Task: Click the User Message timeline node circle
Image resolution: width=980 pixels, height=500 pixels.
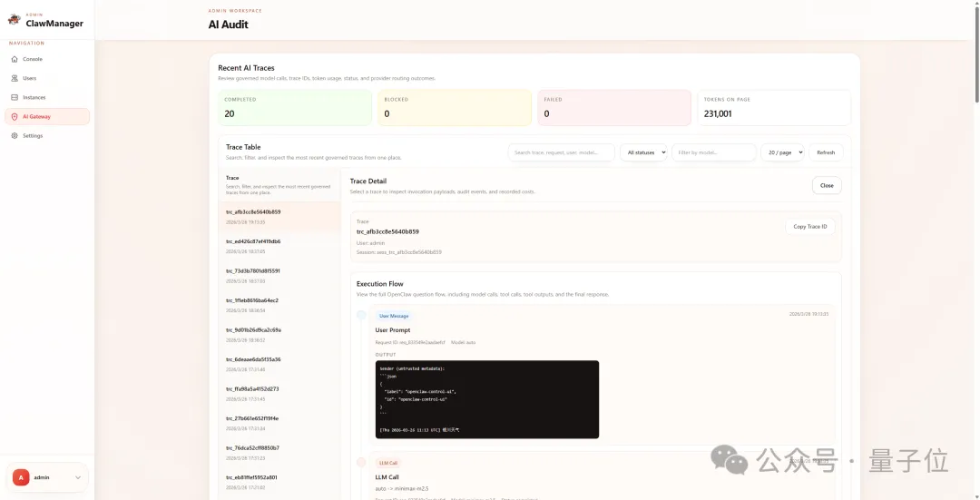Action: coord(361,315)
